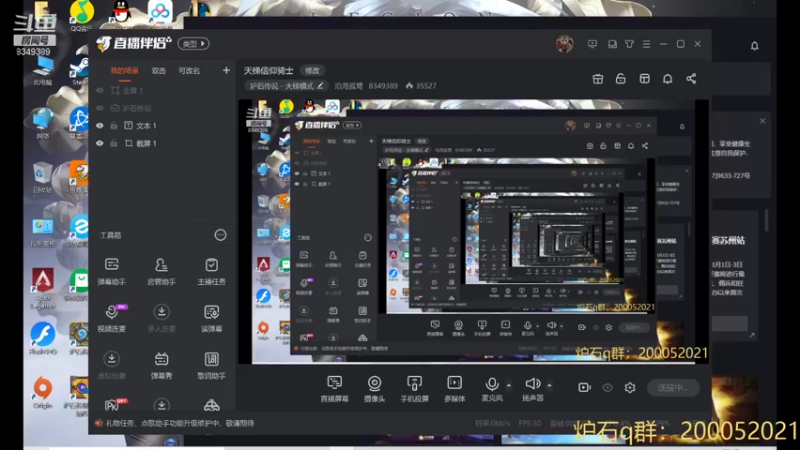
Task: Add a 手机投屏 source
Action: 414,389
